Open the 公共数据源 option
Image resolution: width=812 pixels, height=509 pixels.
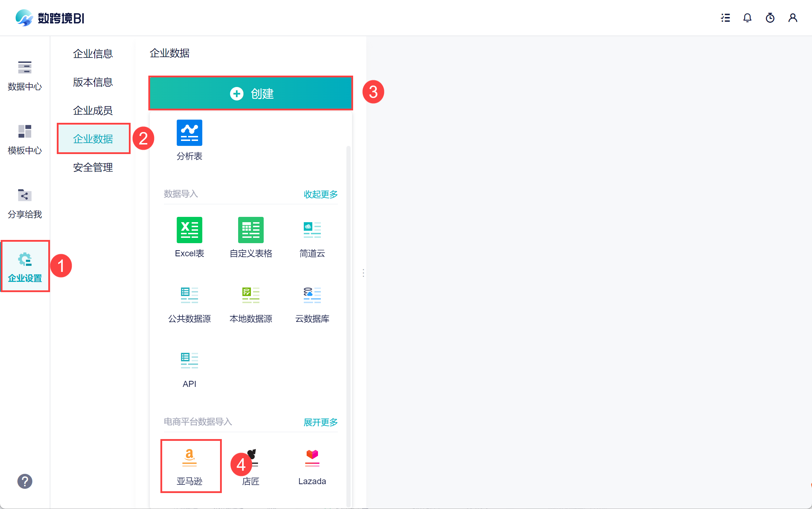(x=189, y=295)
